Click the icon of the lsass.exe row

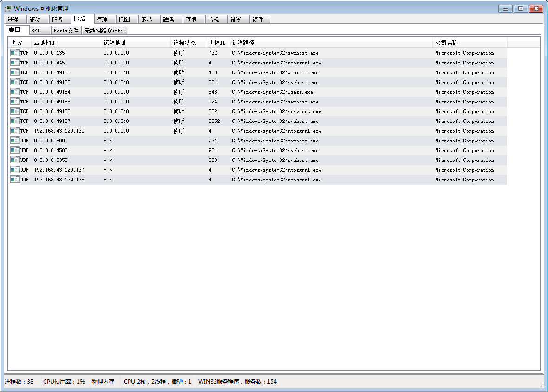click(x=15, y=92)
